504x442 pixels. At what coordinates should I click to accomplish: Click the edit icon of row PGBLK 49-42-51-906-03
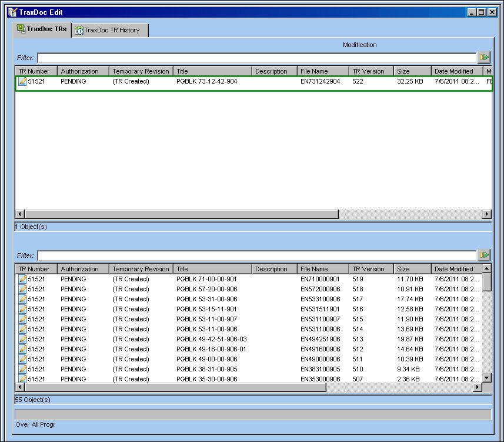click(x=22, y=339)
